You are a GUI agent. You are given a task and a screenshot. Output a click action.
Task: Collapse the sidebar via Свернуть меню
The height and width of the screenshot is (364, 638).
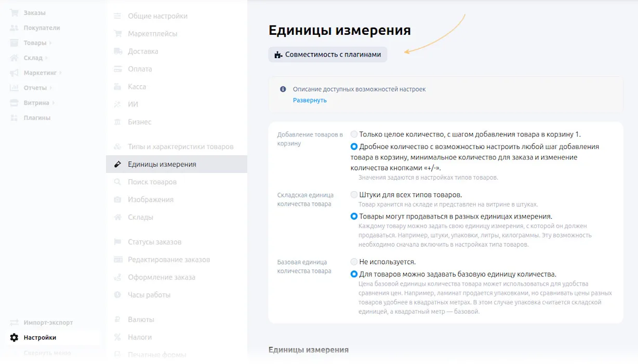(47, 352)
